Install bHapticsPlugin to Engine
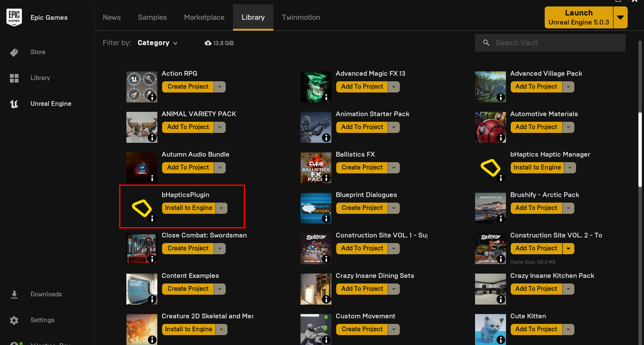The width and height of the screenshot is (644, 345). [189, 208]
